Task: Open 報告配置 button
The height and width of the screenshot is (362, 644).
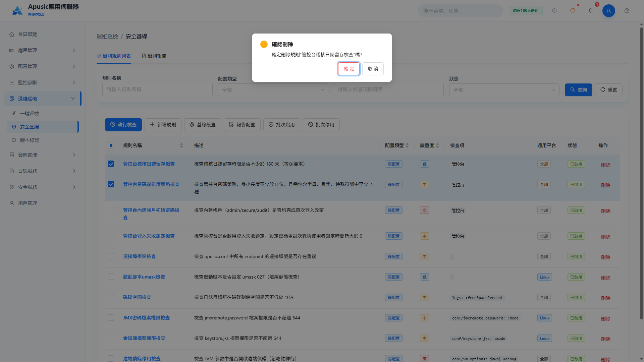Action: point(242,125)
